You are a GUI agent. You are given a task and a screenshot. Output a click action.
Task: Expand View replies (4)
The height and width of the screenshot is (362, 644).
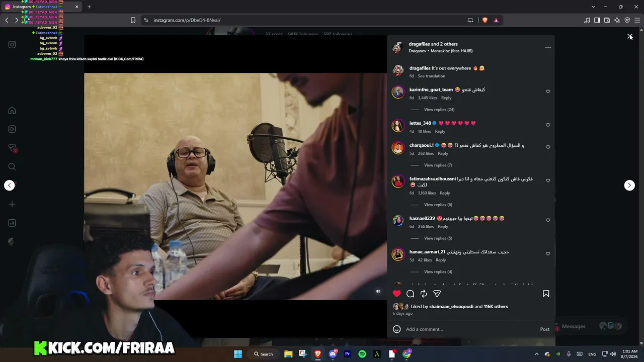click(438, 272)
